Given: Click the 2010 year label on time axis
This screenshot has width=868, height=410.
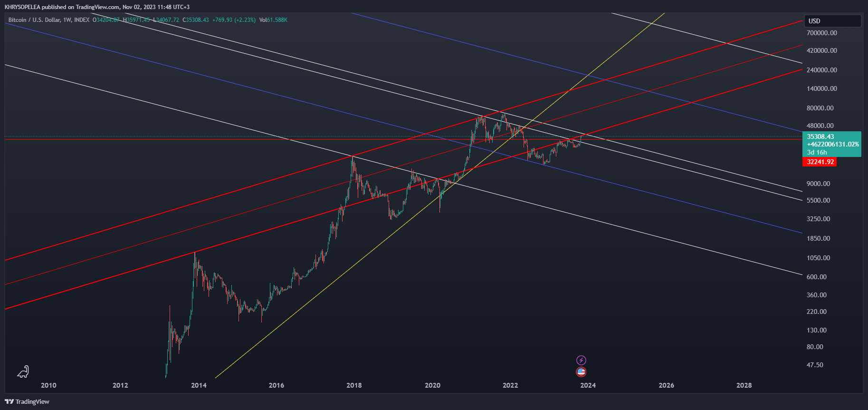Looking at the screenshot, I should [48, 385].
